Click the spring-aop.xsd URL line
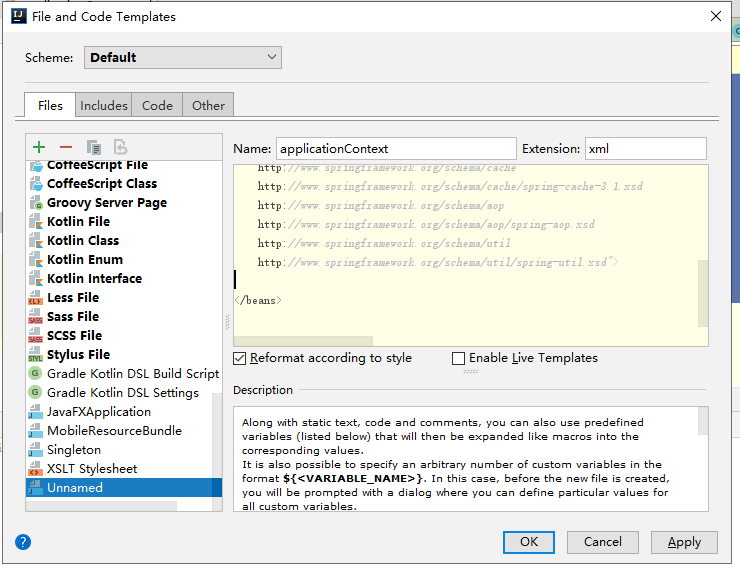 click(426, 224)
